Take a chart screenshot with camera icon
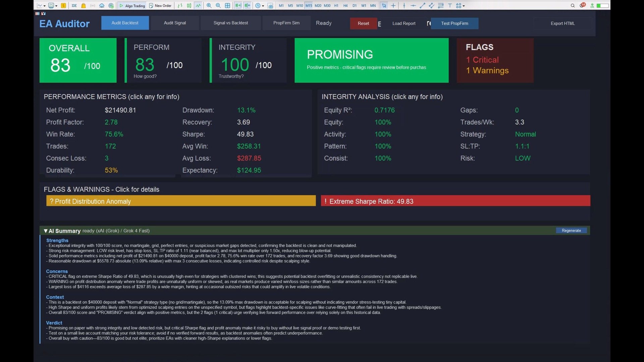 tap(271, 6)
